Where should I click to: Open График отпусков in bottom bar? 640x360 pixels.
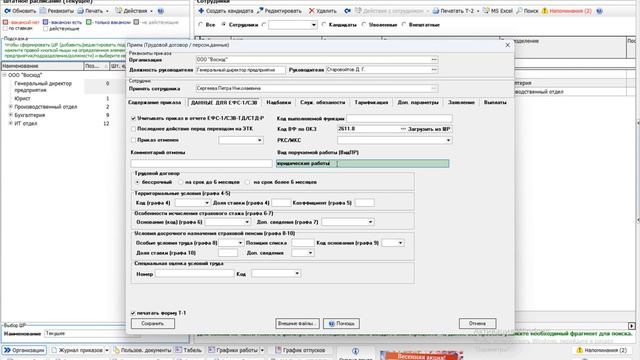click(x=300, y=350)
